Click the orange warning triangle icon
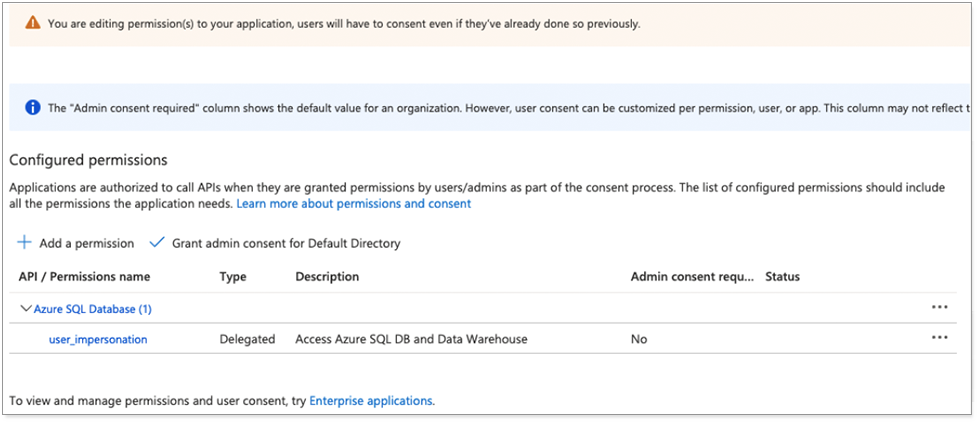The image size is (978, 422). tap(33, 23)
